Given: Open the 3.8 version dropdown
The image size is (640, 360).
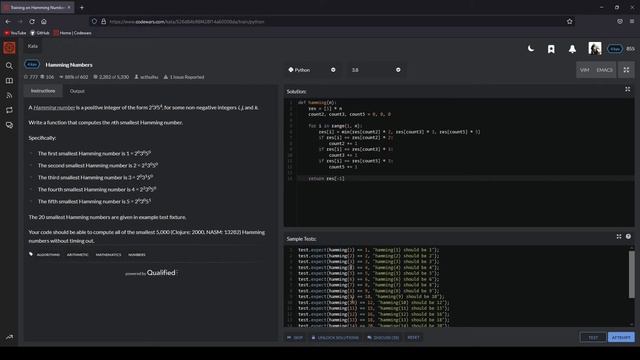Looking at the screenshot, I should (x=376, y=70).
